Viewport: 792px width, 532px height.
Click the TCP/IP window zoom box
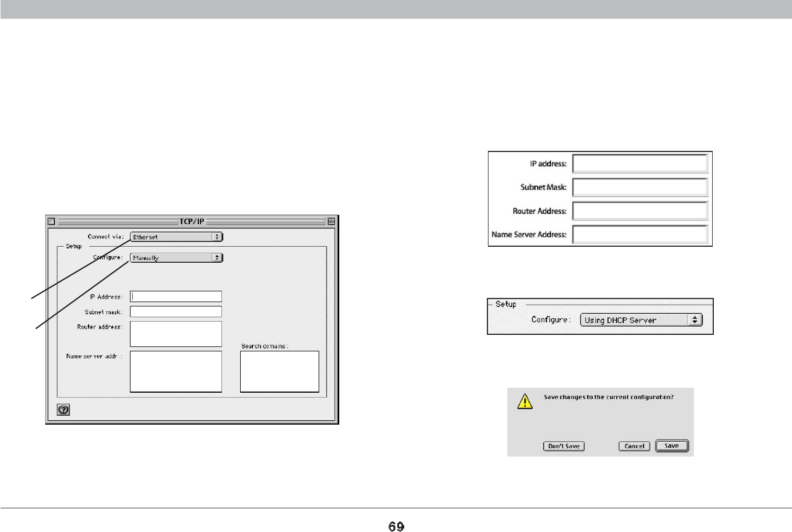[331, 221]
